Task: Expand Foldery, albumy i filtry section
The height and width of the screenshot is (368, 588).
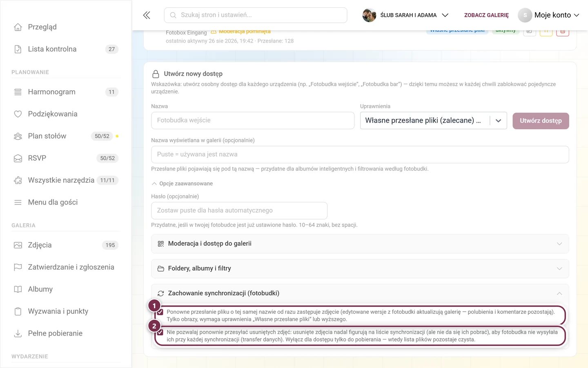Action: pos(360,269)
